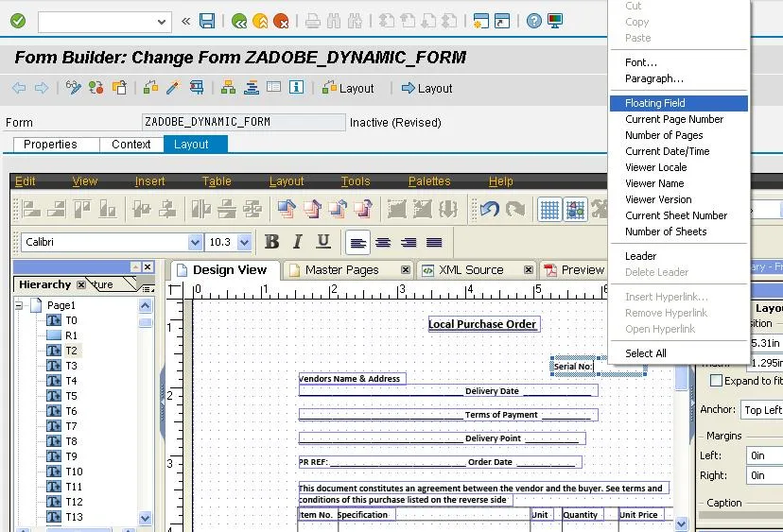
Task: Open the Calibri font name dropdown
Action: 195,242
